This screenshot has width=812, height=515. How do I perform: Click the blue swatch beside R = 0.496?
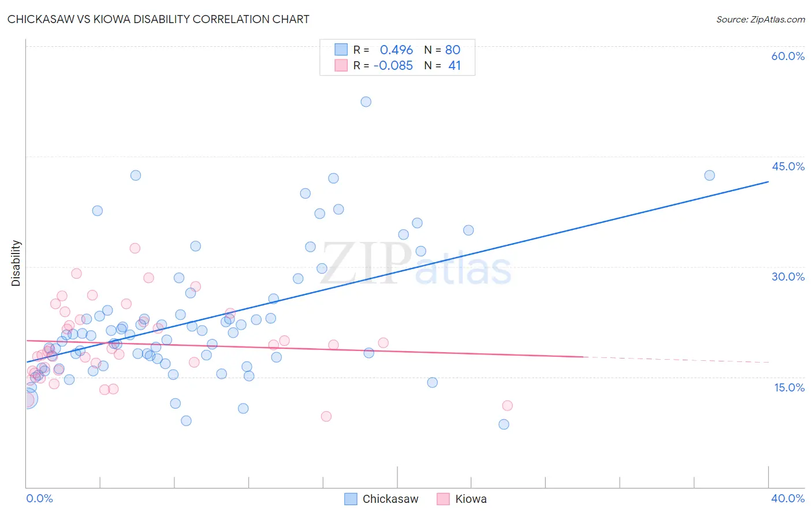coord(341,50)
